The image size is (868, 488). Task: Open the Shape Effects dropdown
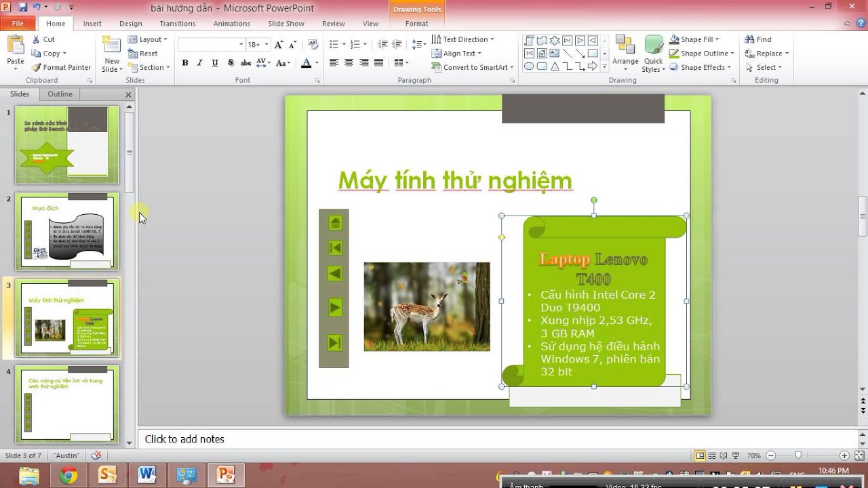[701, 67]
